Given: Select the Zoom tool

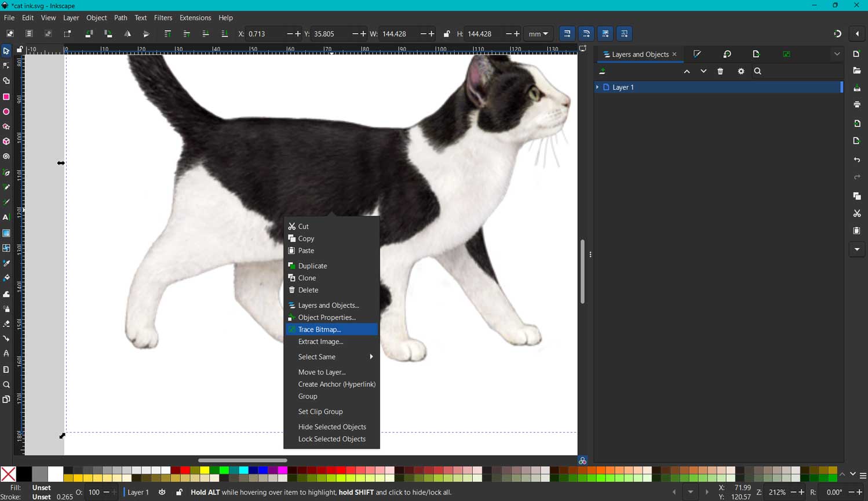Looking at the screenshot, I should click(x=6, y=384).
